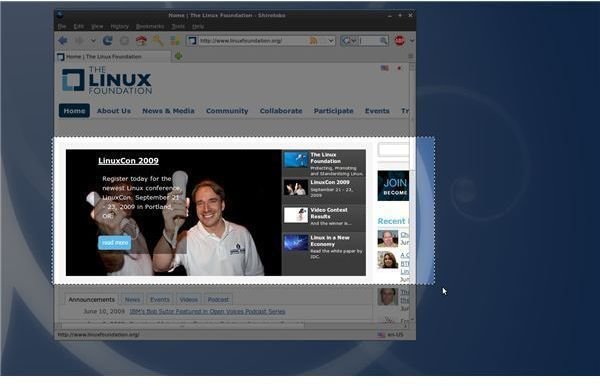Click the orange RSS feed icon in address bar
The width and height of the screenshot is (600, 386).
tap(313, 41)
